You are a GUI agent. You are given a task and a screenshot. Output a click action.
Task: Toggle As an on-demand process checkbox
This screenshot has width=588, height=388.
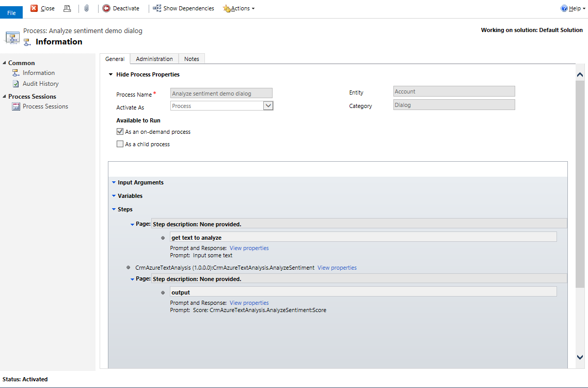[120, 132]
